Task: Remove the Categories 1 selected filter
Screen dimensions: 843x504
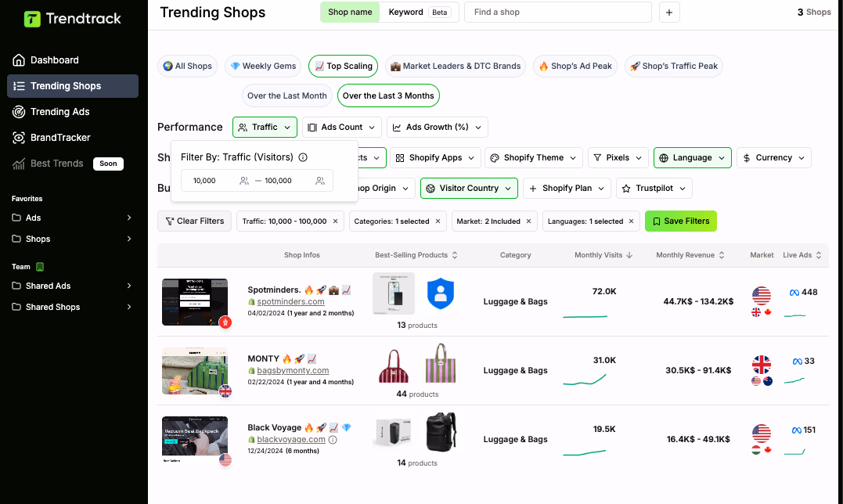Action: (x=438, y=221)
